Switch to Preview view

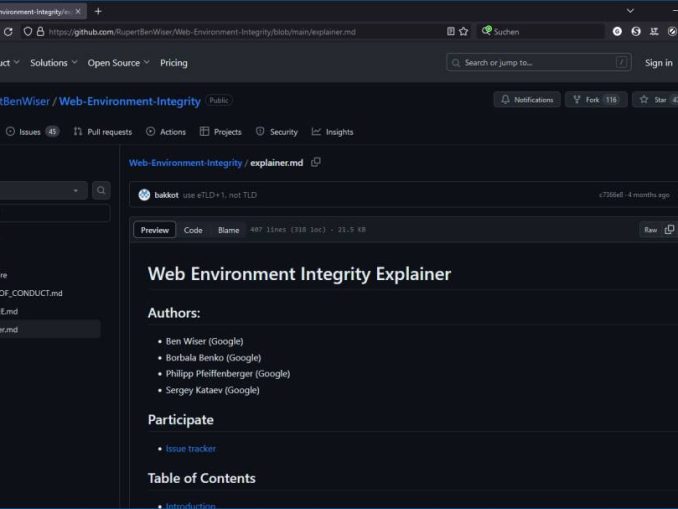click(155, 230)
